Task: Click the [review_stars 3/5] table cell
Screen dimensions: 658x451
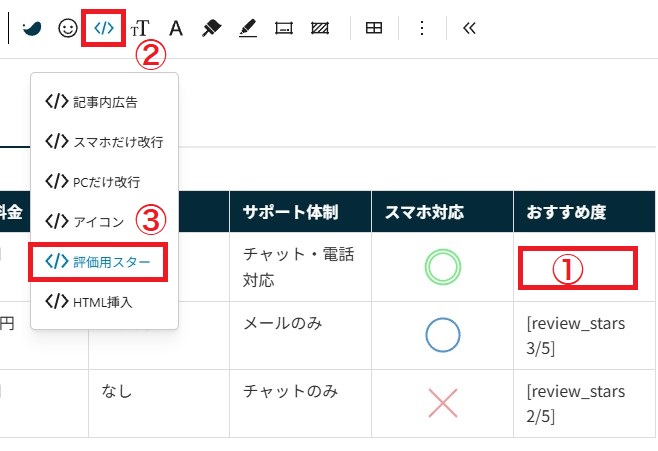Action: click(x=577, y=335)
